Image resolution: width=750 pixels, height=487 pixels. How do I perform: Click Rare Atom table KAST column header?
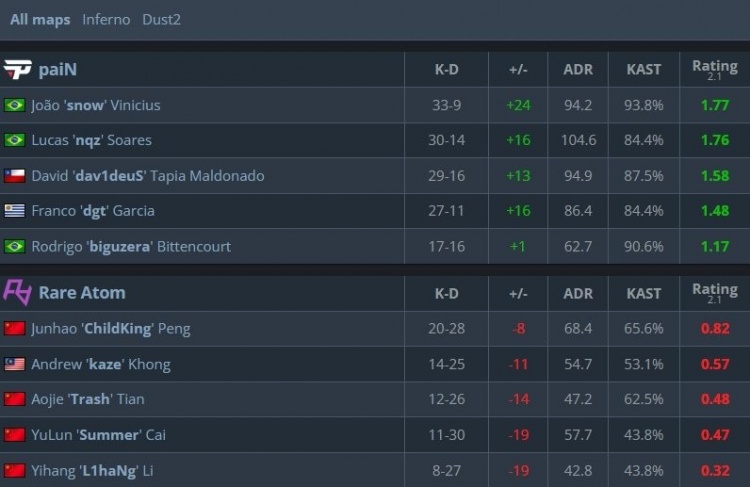tap(643, 293)
